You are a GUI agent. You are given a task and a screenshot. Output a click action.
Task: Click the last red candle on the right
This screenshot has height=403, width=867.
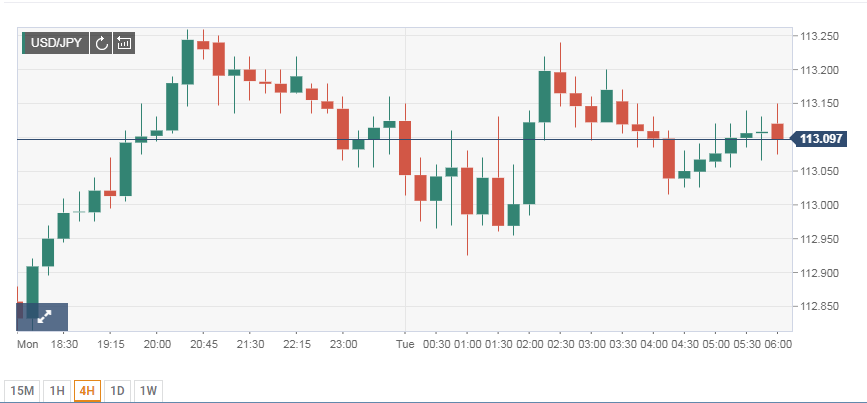pyautogui.click(x=777, y=131)
